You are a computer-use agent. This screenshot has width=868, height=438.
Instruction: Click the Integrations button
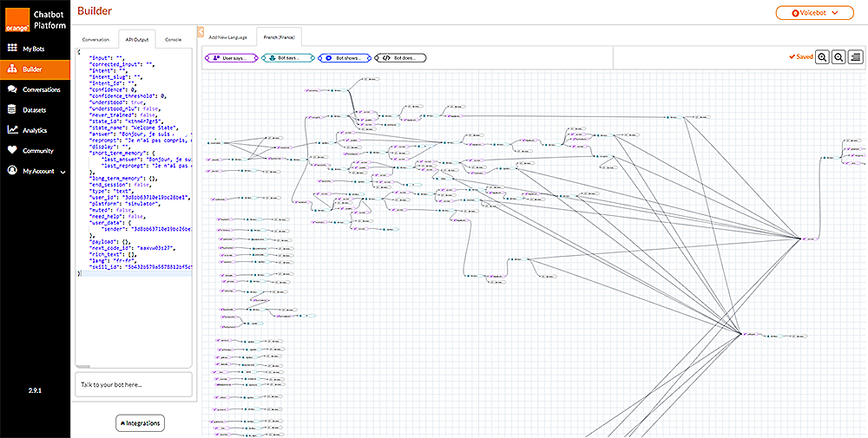pos(138,423)
